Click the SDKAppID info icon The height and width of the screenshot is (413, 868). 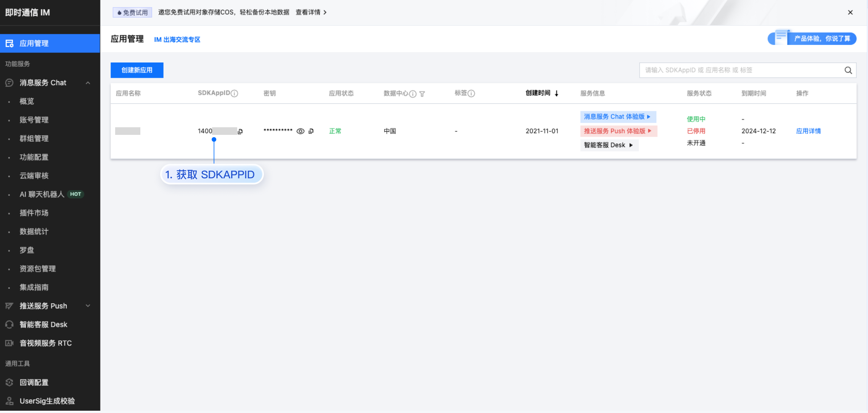pyautogui.click(x=235, y=93)
